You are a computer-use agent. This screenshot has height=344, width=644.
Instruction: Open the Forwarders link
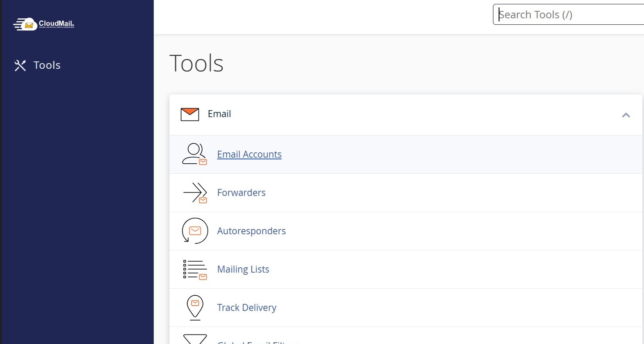click(241, 192)
